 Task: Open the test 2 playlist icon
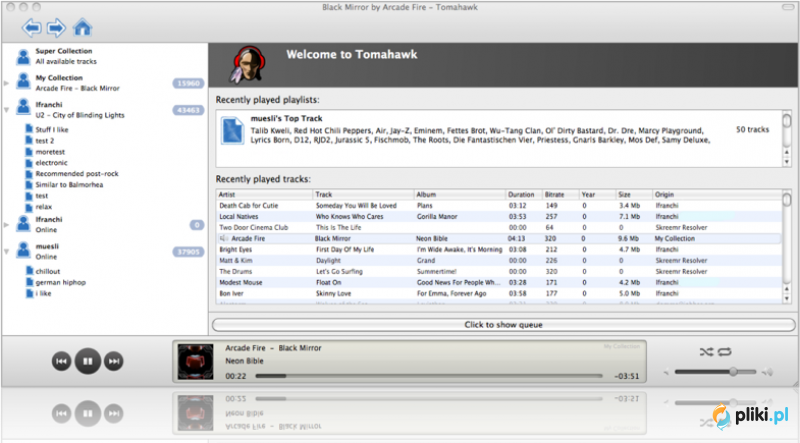pyautogui.click(x=30, y=140)
